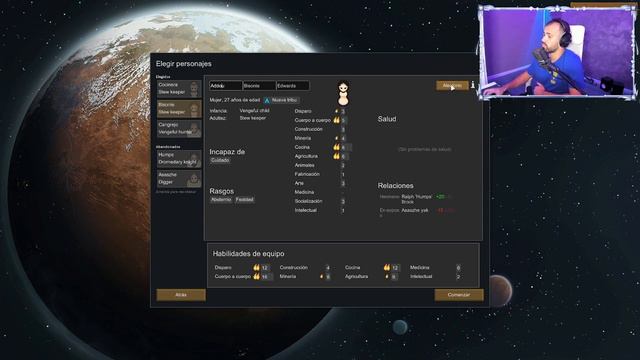The width and height of the screenshot is (640, 360).
Task: Click the Nueva tribu faction icon
Action: pyautogui.click(x=267, y=100)
